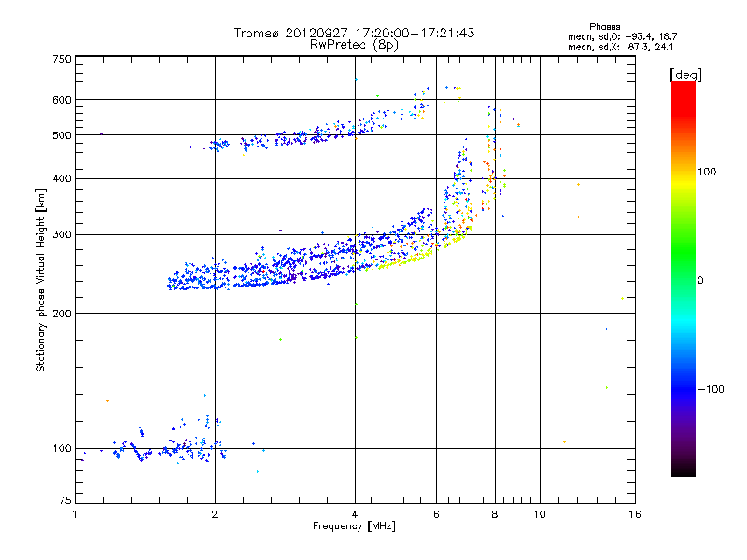
Task: Click the '[deg]' colorbar unit label
Action: pyautogui.click(x=685, y=75)
